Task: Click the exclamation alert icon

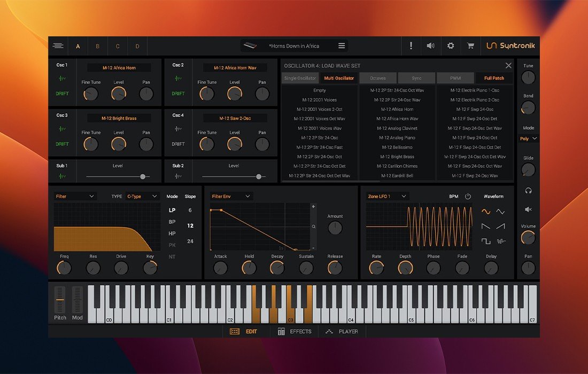Action: point(411,46)
